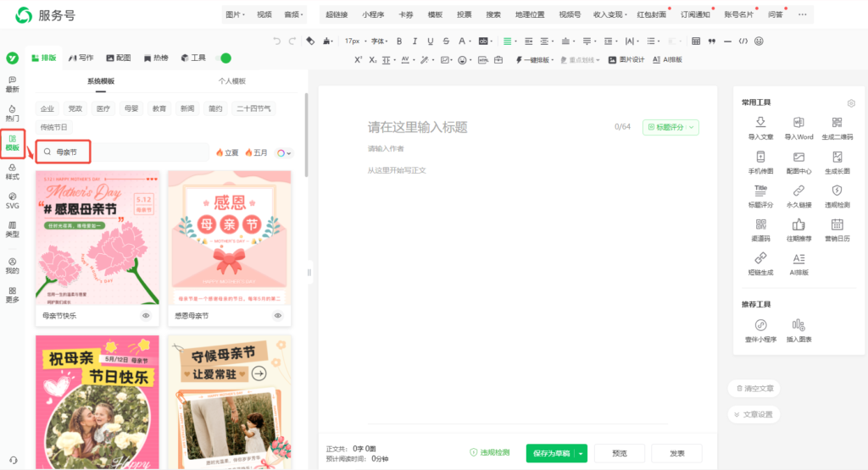
Task: Preview the 母亲节快乐 template with eye icon
Action: point(146,316)
